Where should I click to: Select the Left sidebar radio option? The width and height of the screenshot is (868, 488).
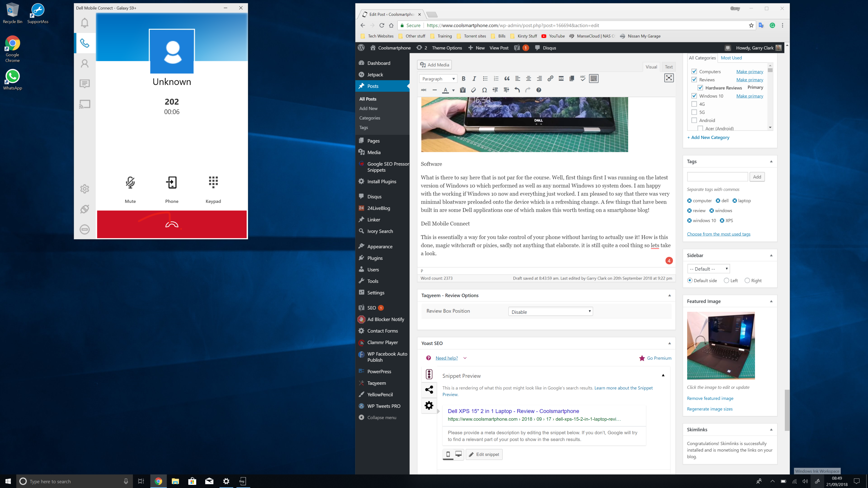727,281
